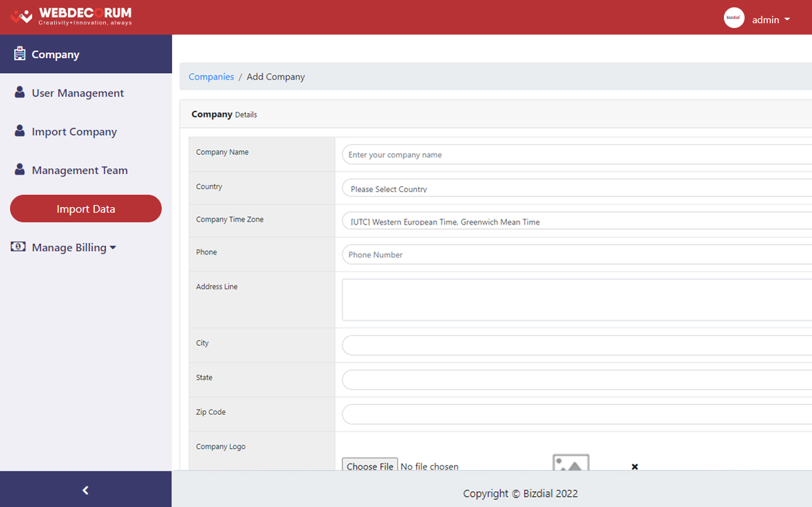Open the Company Time Zone dropdown

[577, 221]
